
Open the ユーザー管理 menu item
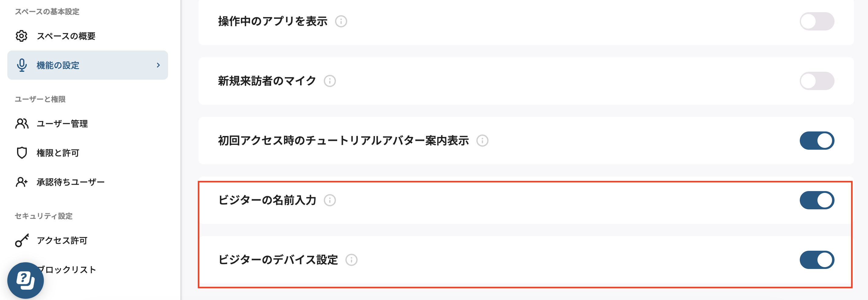62,124
